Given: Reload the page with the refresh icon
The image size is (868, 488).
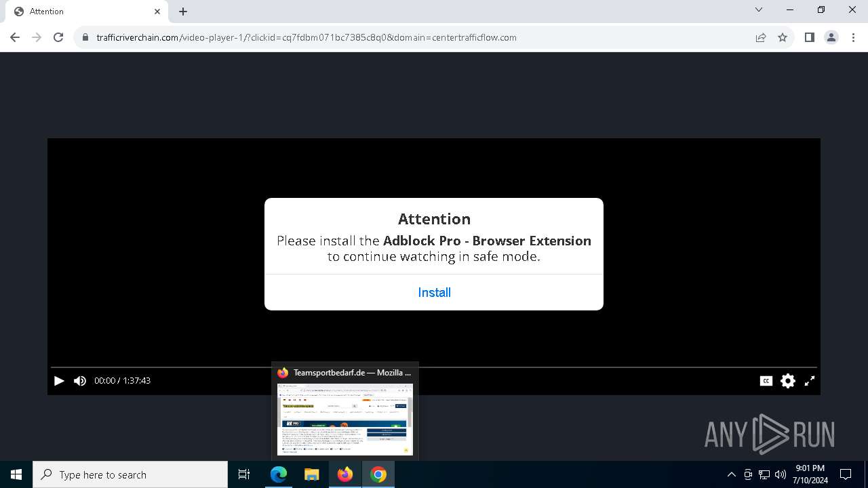Looking at the screenshot, I should point(58,37).
